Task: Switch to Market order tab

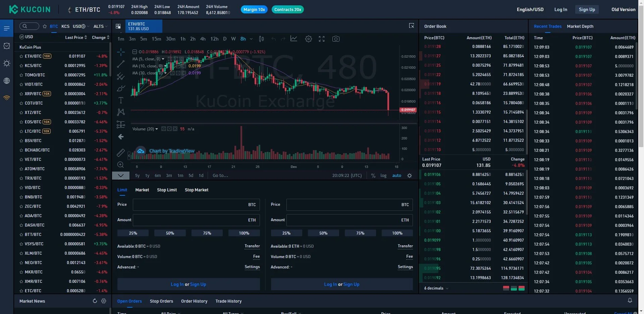Action: 142,190
